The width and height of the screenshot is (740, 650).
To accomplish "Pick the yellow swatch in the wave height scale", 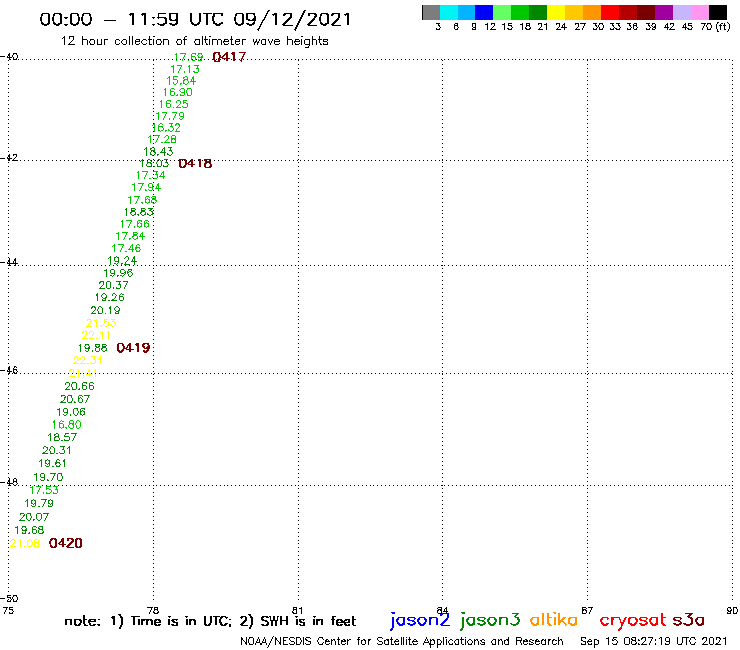I will tap(555, 12).
